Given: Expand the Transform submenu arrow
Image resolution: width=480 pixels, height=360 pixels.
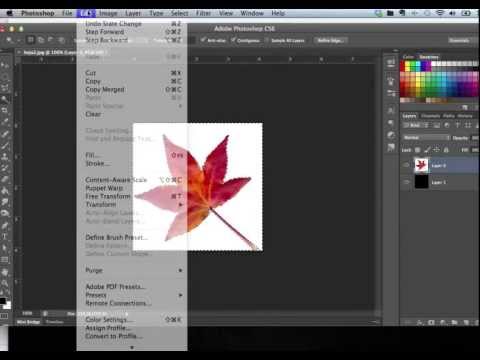Looking at the screenshot, I should click(x=180, y=205).
